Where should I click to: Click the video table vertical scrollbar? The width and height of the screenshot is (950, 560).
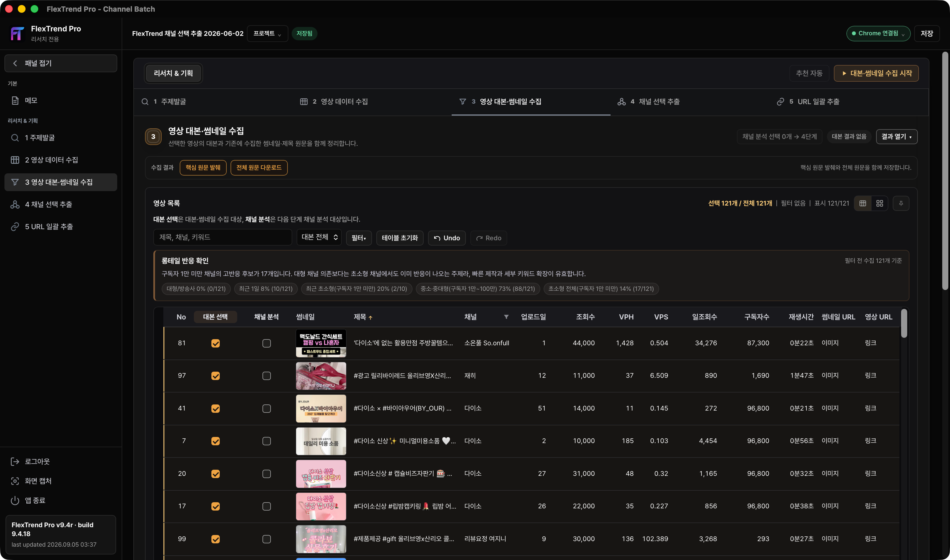tap(904, 323)
